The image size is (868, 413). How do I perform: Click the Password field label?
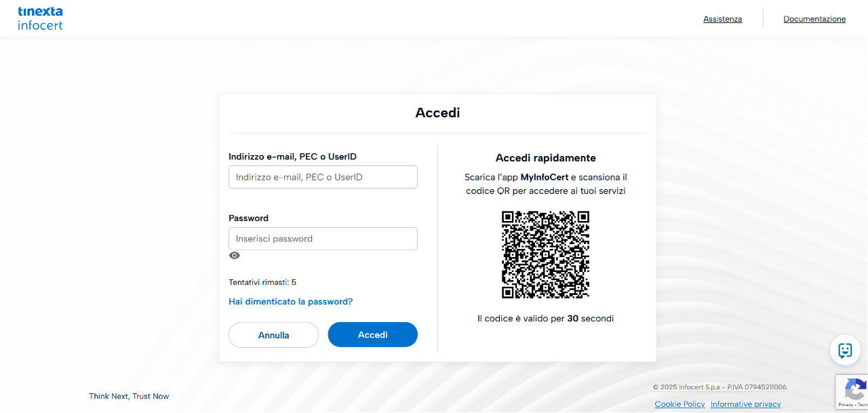point(248,218)
